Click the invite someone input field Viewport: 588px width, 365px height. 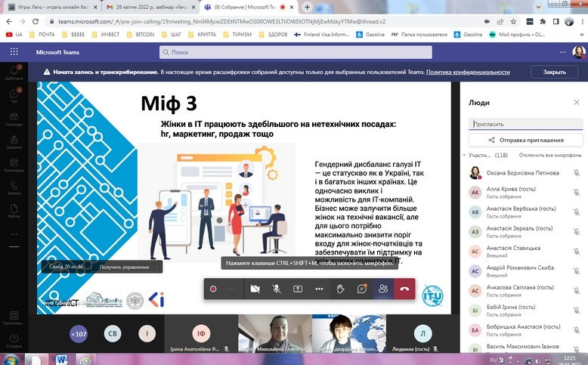point(526,124)
